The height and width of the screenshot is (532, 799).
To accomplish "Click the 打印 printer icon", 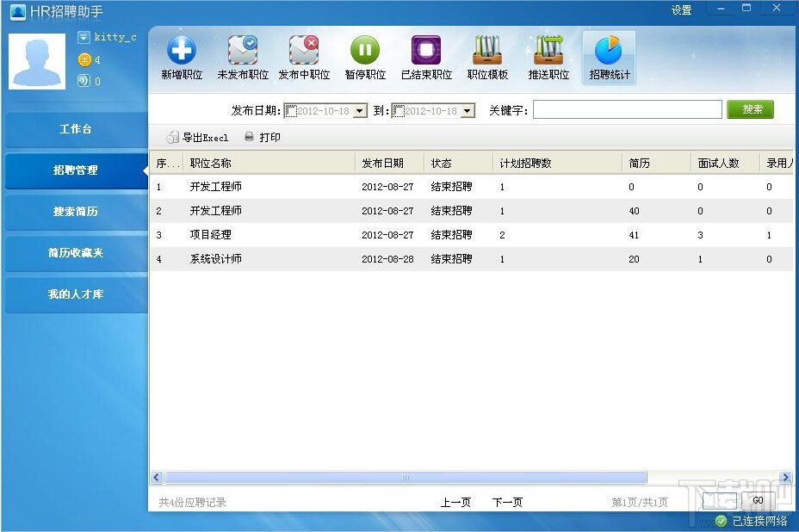I will tap(249, 137).
